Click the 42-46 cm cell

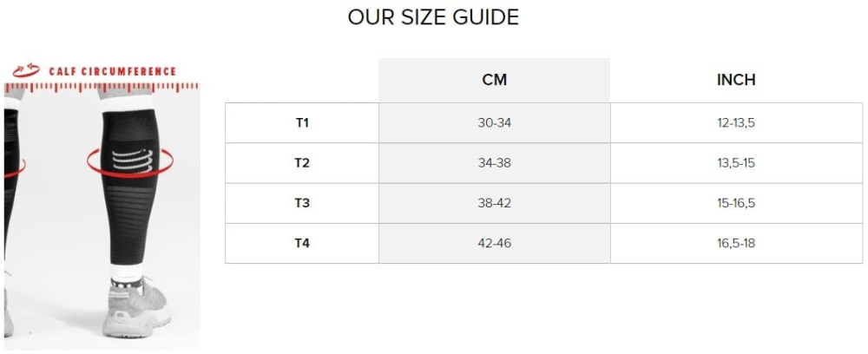[x=495, y=243]
